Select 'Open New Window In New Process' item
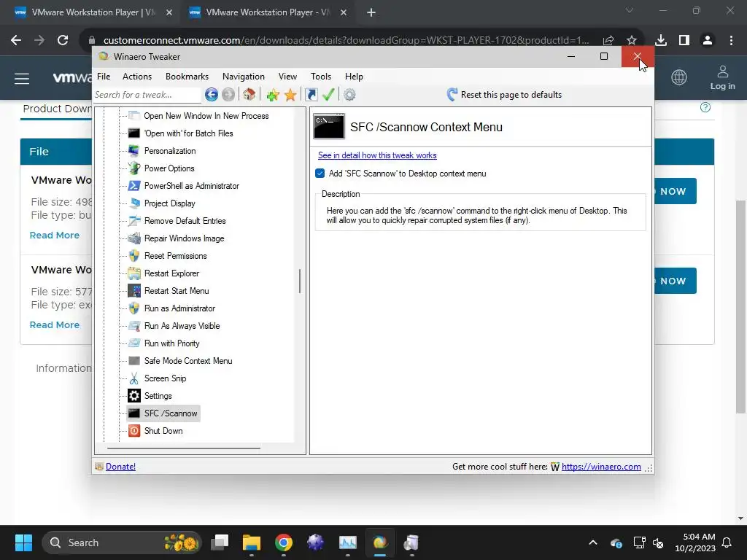This screenshot has height=560, width=747. click(x=206, y=116)
